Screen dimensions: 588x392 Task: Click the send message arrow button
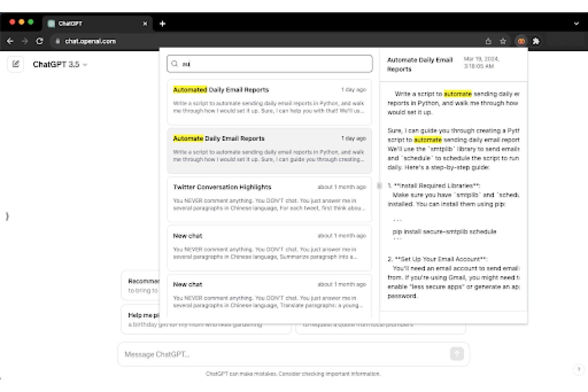(x=457, y=354)
